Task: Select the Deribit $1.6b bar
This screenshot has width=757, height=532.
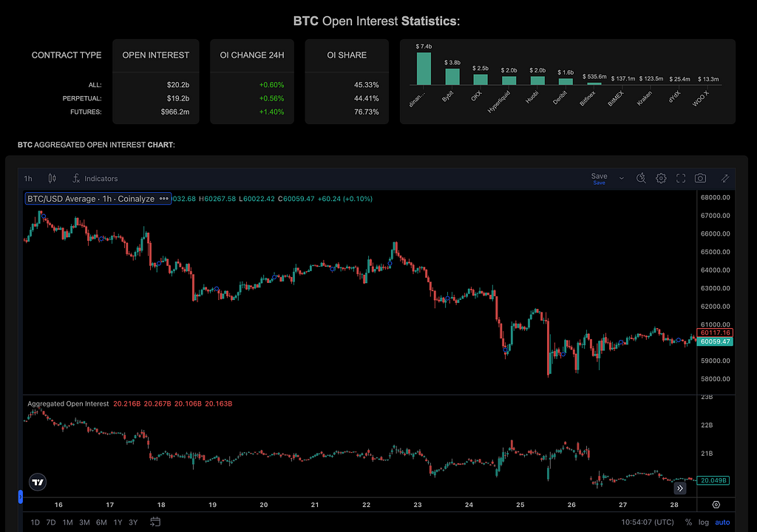Action: click(566, 81)
